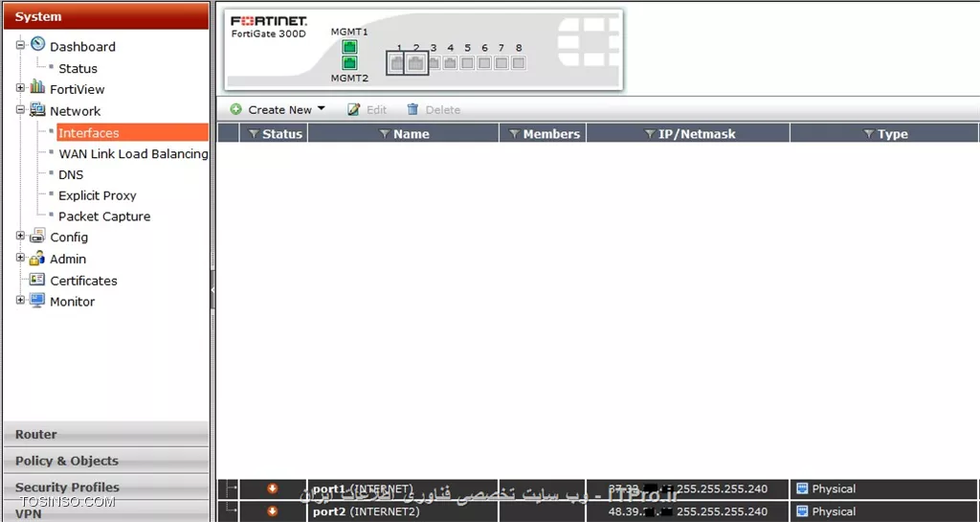
Task: Click the Fortinet FortiGate 300D logo
Action: click(x=269, y=27)
